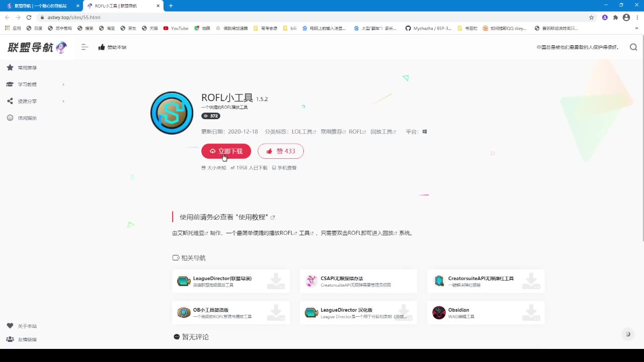Click the 常用推荐 category tag
The width and height of the screenshot is (644, 362).
point(334,132)
